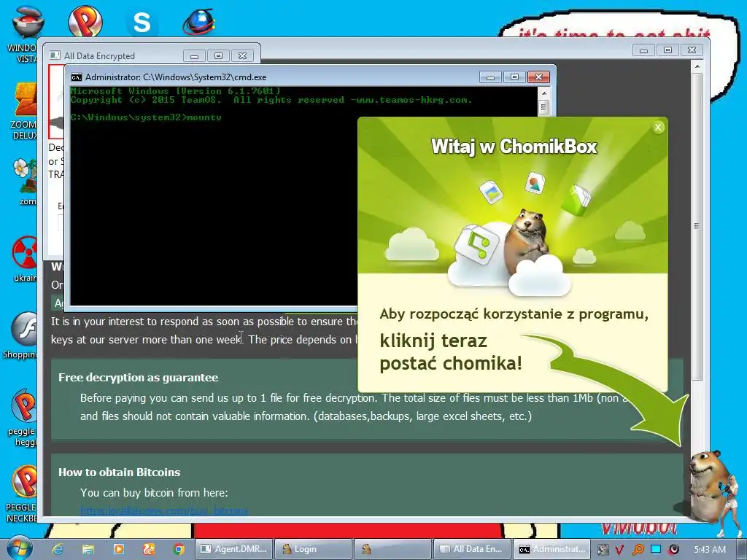
Task: Minimize the All Data Encrypted window
Action: [x=194, y=56]
